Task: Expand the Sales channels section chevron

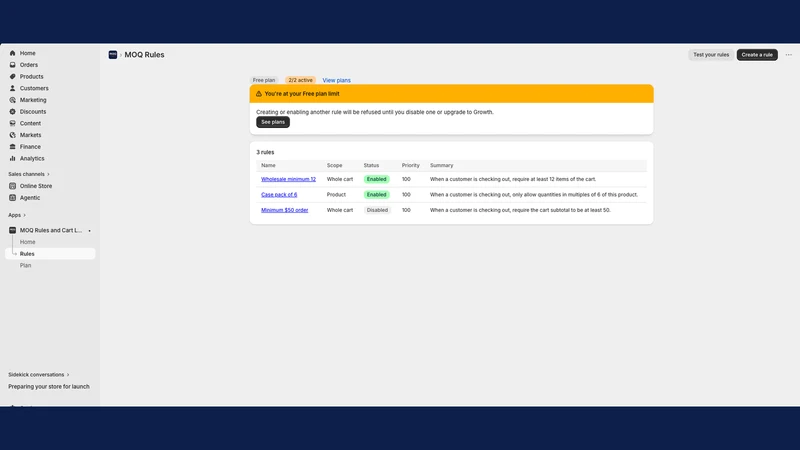Action: (x=48, y=174)
